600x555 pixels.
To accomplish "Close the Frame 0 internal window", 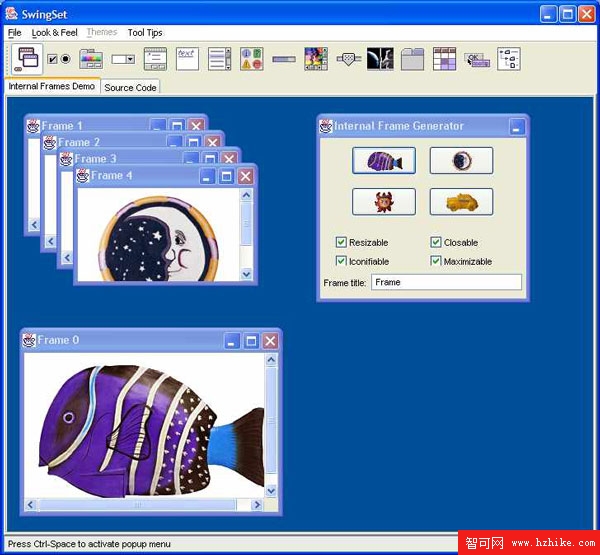I will click(270, 341).
